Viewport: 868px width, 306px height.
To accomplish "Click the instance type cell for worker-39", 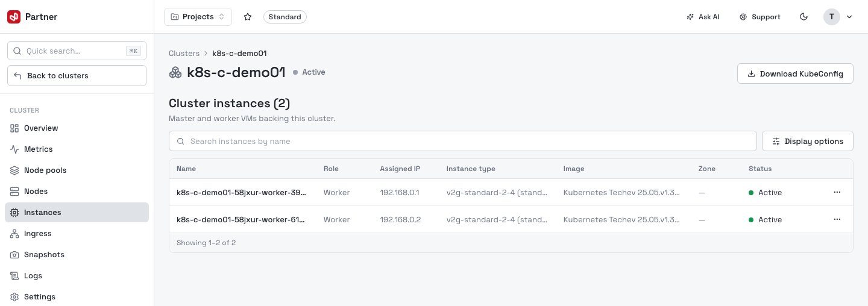I will click(497, 193).
